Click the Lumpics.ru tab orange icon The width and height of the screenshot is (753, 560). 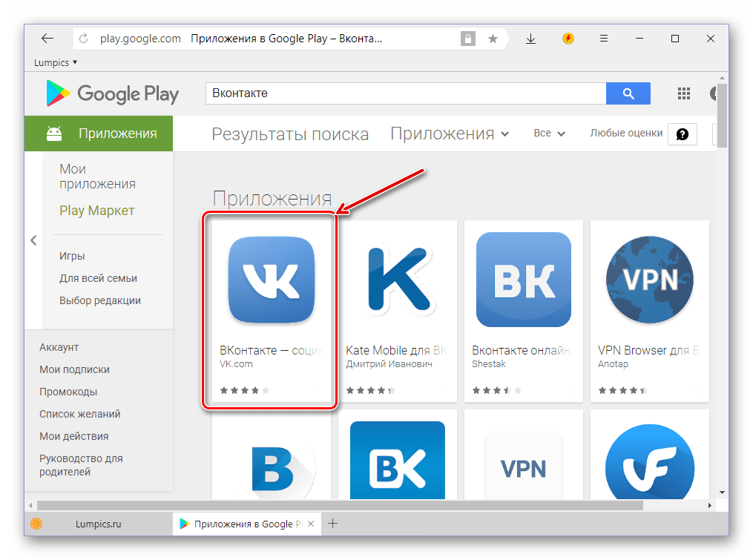click(x=36, y=524)
